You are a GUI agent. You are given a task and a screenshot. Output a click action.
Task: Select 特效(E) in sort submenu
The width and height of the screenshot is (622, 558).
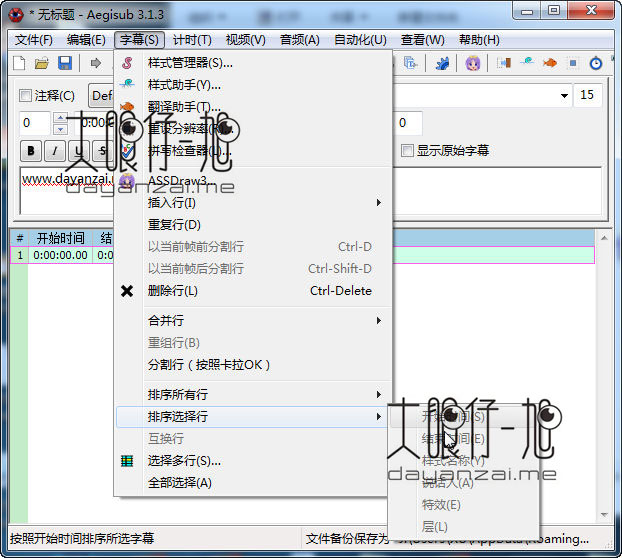463,505
